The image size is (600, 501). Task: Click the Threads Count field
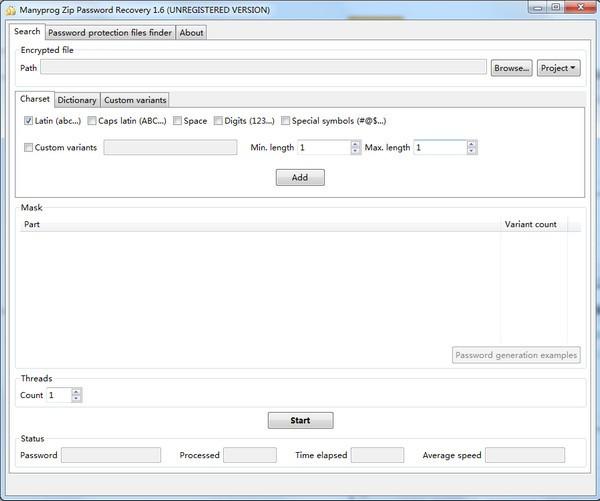click(x=59, y=395)
